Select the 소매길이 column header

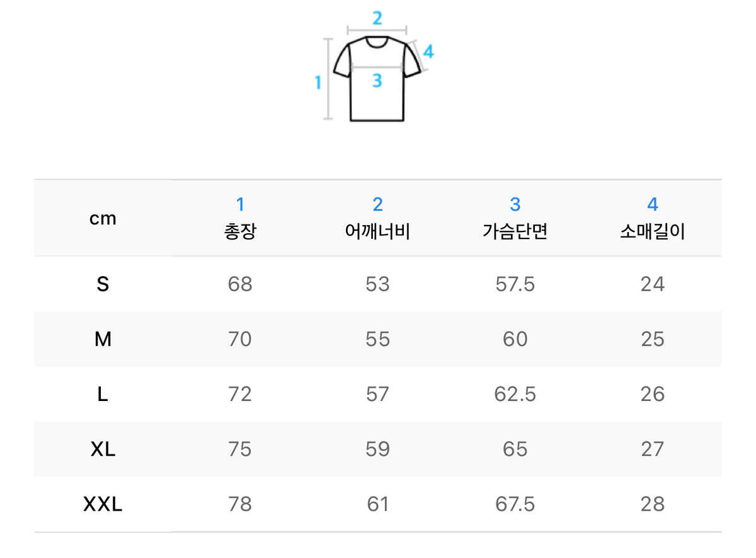tap(652, 218)
